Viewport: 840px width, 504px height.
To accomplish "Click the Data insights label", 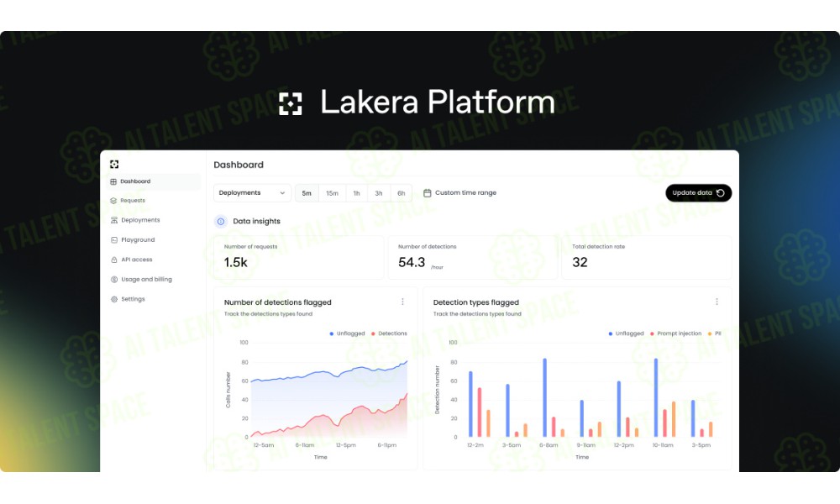I will tap(256, 221).
